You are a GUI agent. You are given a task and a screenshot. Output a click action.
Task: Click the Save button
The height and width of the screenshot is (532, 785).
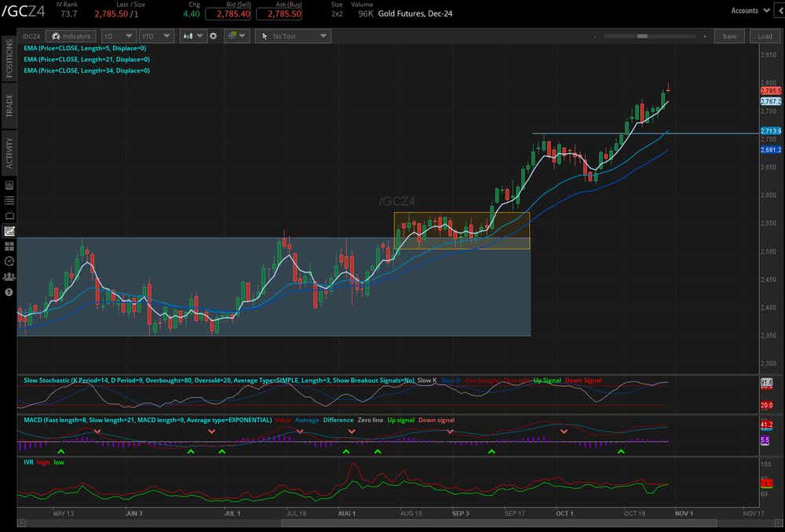tap(729, 35)
